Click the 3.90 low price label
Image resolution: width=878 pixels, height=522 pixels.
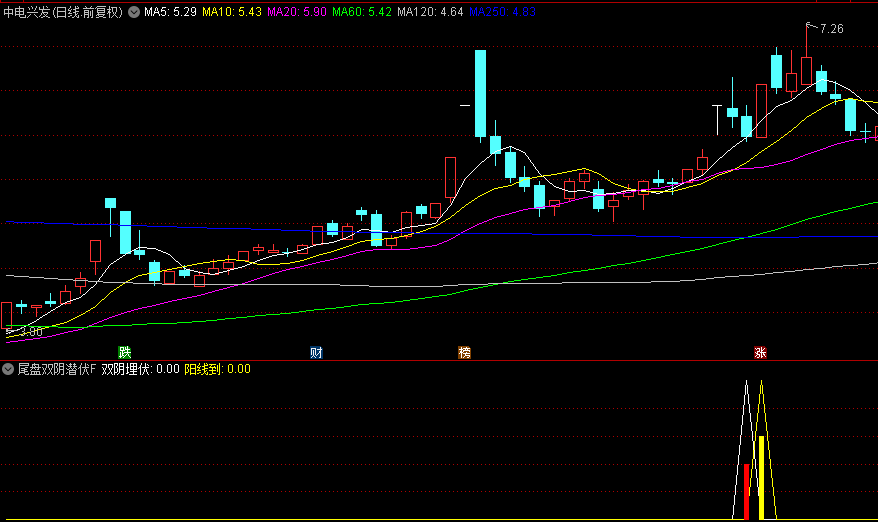coord(31,332)
